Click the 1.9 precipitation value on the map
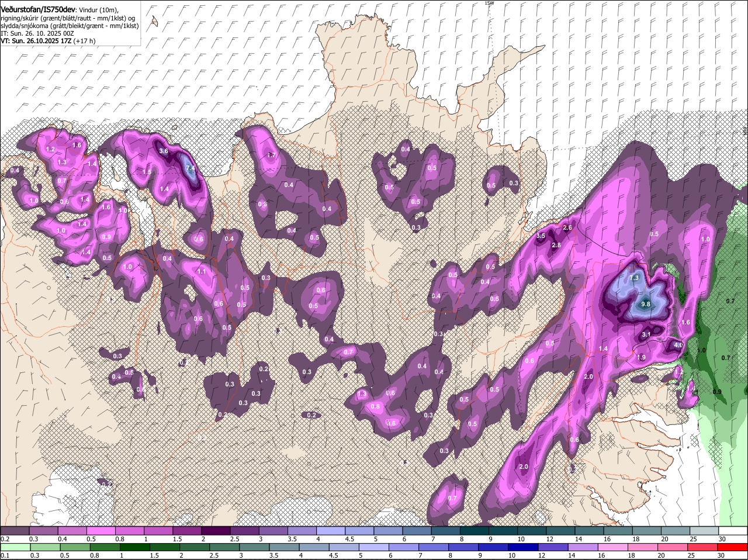This screenshot has width=748, height=560. [x=640, y=358]
